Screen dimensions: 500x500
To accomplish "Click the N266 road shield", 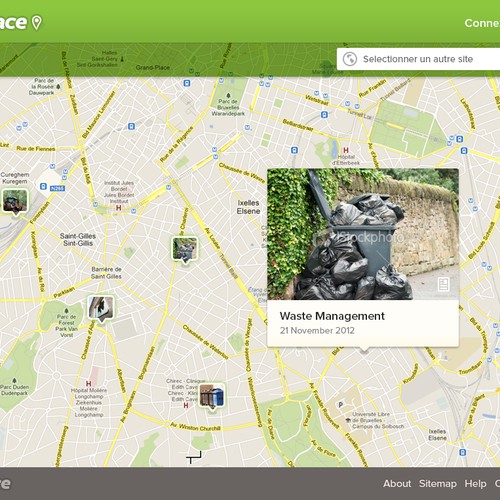I will coord(57,188).
